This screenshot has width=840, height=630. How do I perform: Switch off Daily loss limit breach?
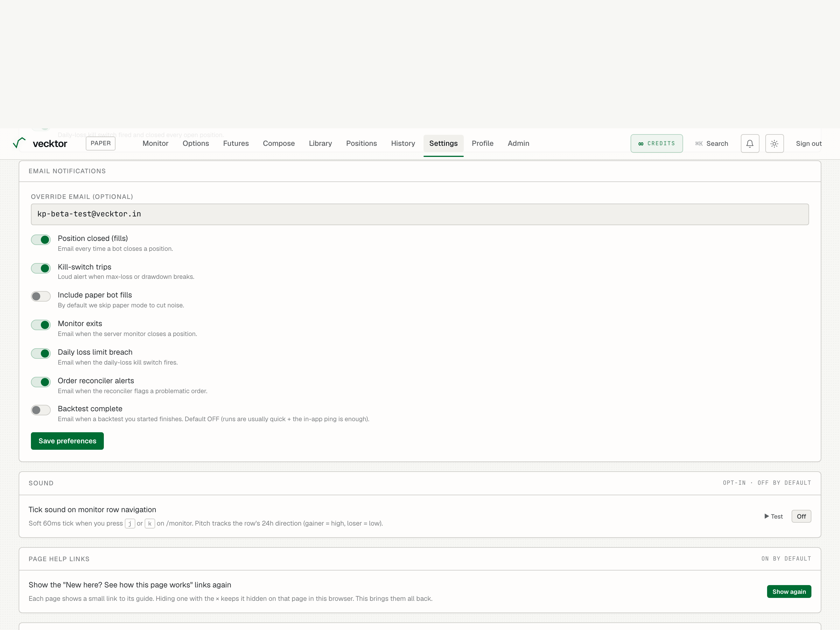(x=41, y=353)
